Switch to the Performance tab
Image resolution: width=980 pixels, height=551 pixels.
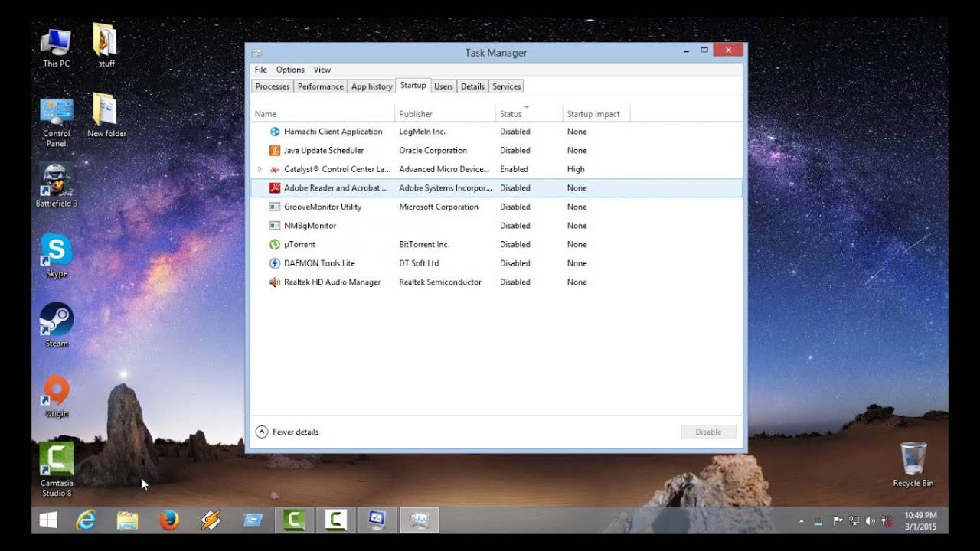(x=320, y=86)
